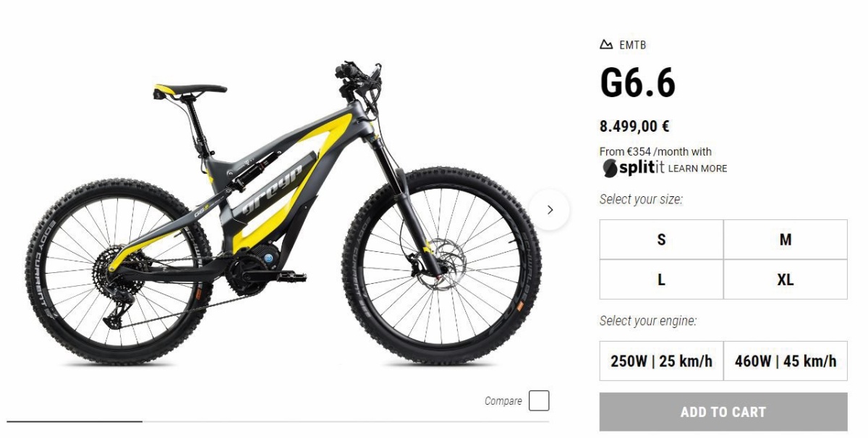Choose frame size L

tap(661, 279)
